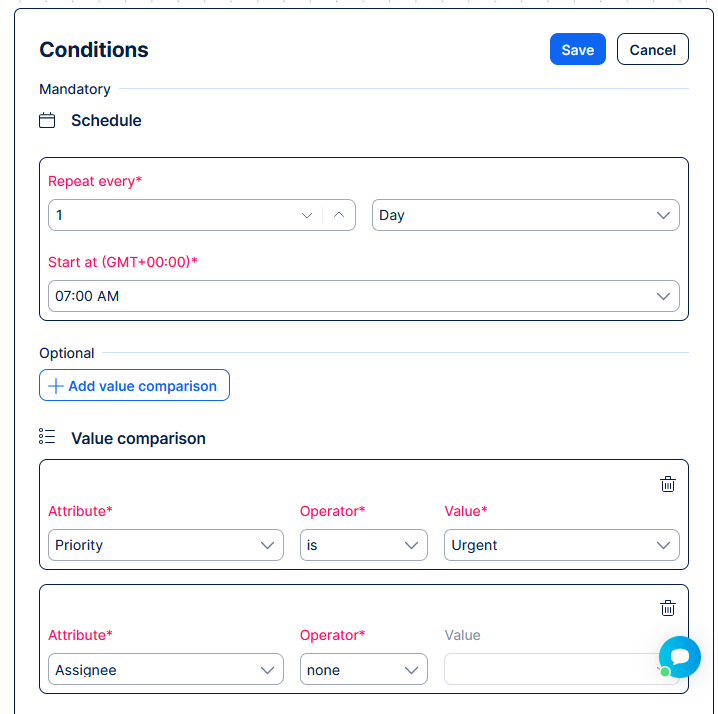Image resolution: width=718 pixels, height=714 pixels.
Task: Change the 'none' operator dropdown
Action: pos(363,670)
